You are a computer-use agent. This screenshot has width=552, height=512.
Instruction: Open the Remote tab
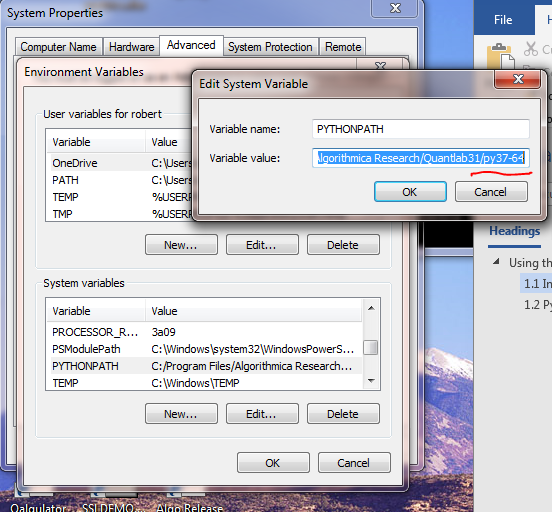(343, 47)
